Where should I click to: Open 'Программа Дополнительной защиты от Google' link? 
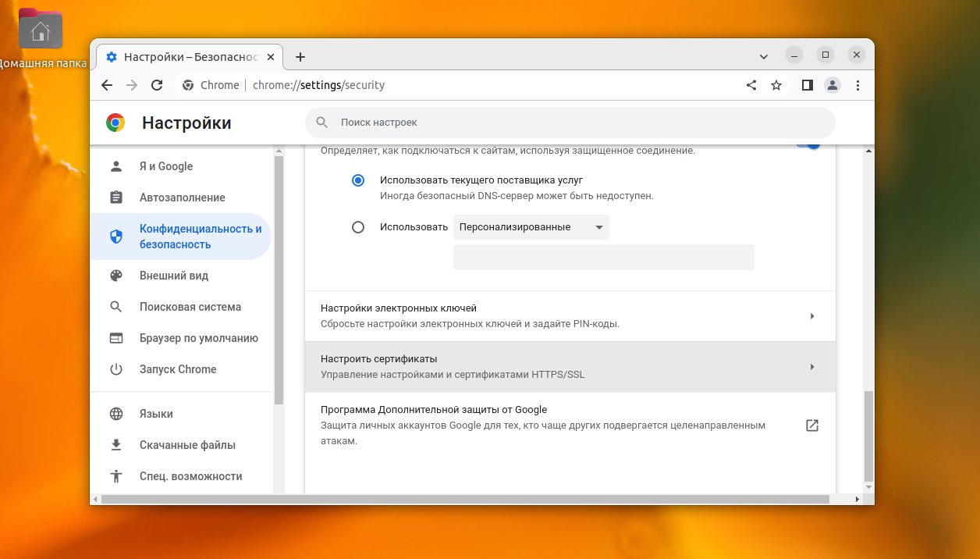(811, 425)
